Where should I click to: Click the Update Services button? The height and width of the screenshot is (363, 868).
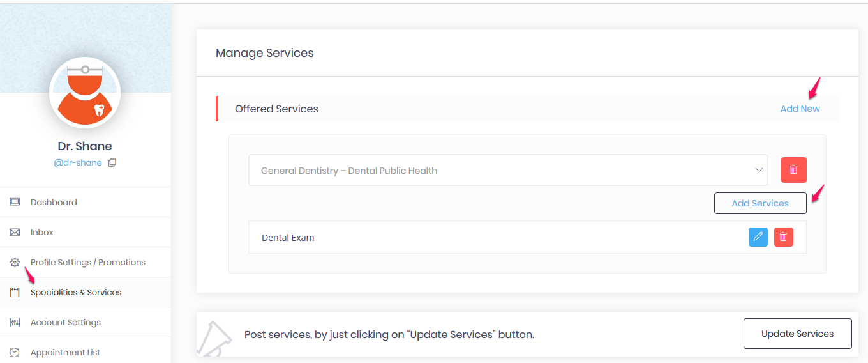coord(797,334)
